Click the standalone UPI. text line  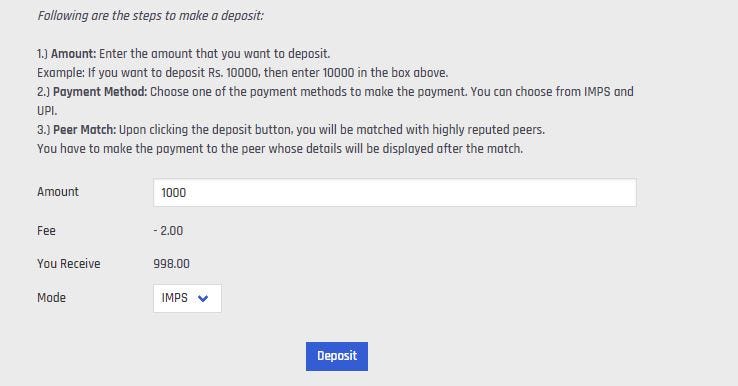47,111
